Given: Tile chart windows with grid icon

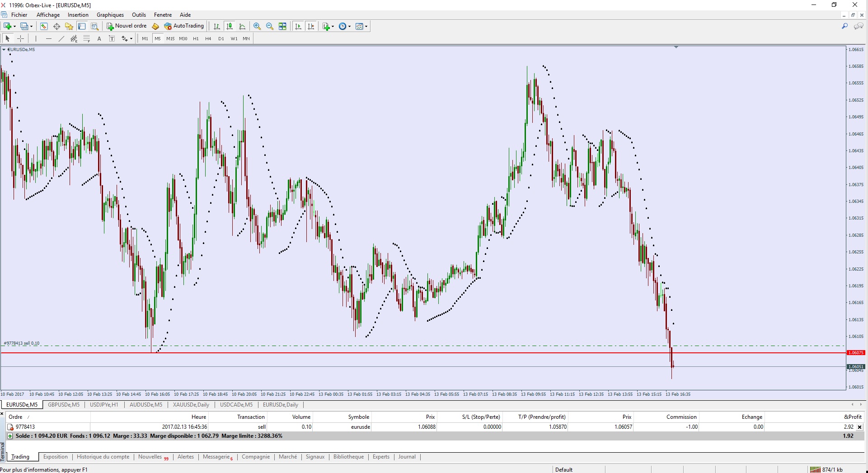Looking at the screenshot, I should coord(282,26).
